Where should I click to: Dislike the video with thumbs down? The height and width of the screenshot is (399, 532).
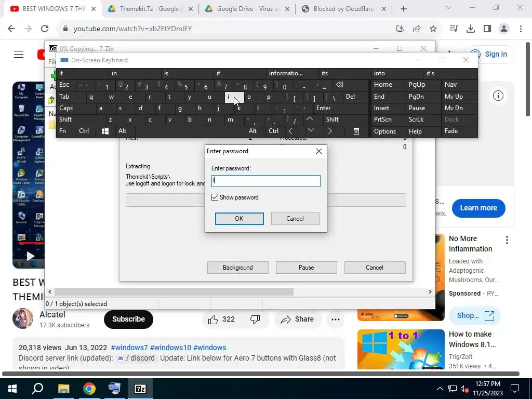click(255, 320)
